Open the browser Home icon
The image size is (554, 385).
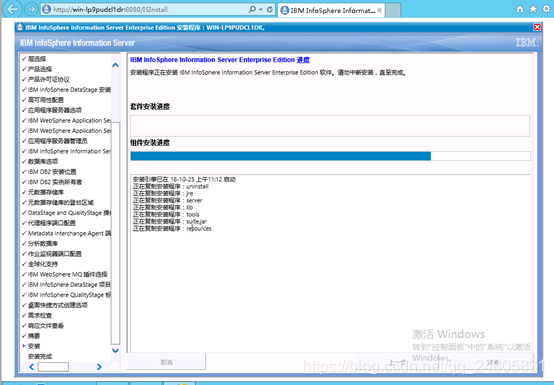[x=520, y=9]
